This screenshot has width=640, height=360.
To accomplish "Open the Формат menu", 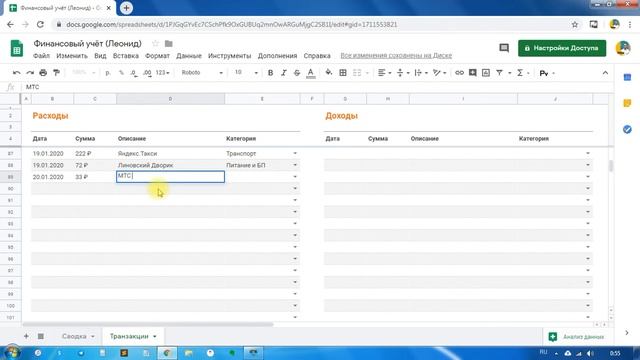I will point(157,56).
